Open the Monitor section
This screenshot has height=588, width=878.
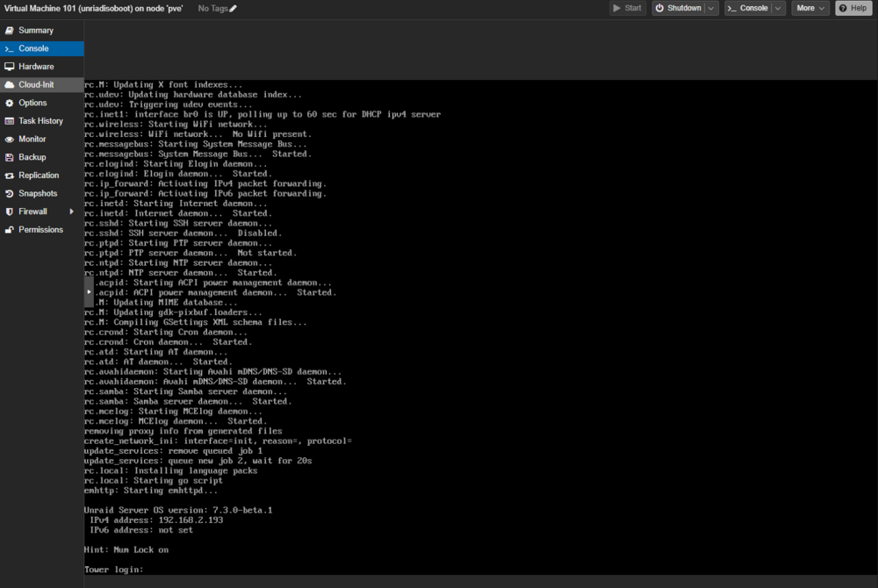42,140
